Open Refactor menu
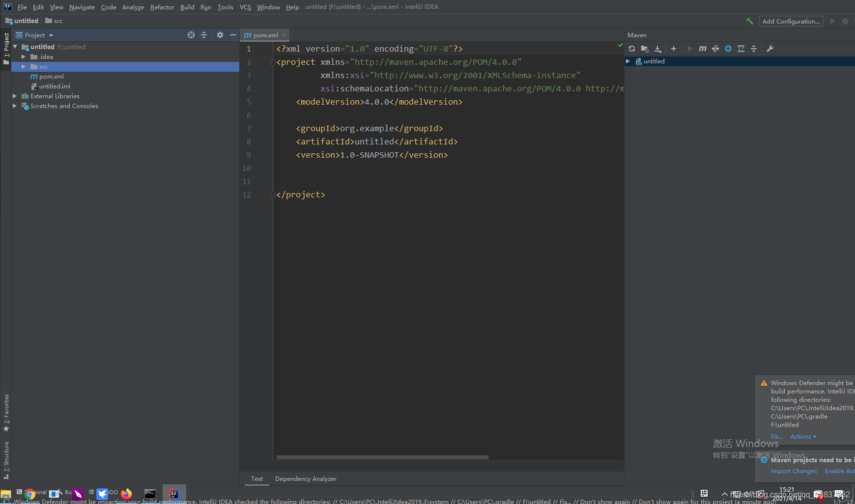Viewport: 855px width, 504px height. [x=162, y=7]
